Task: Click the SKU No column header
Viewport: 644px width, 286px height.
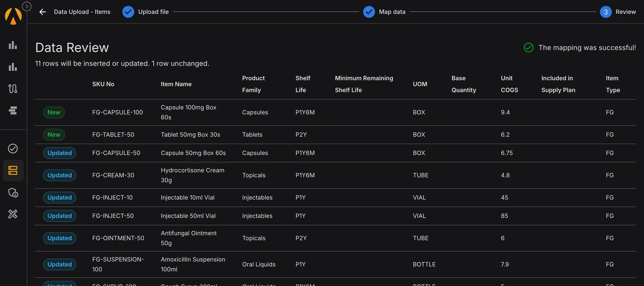Action: click(103, 84)
